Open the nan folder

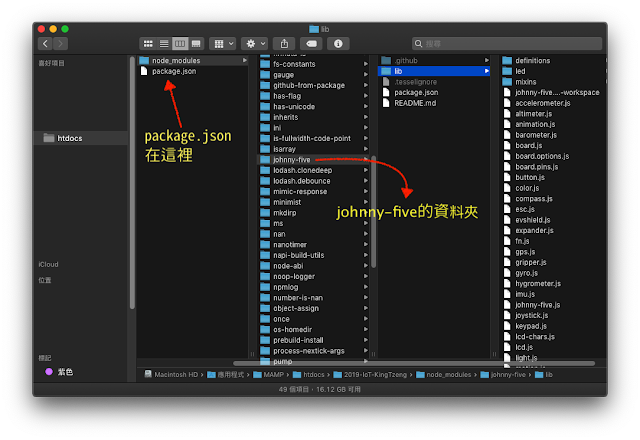tap(314, 234)
